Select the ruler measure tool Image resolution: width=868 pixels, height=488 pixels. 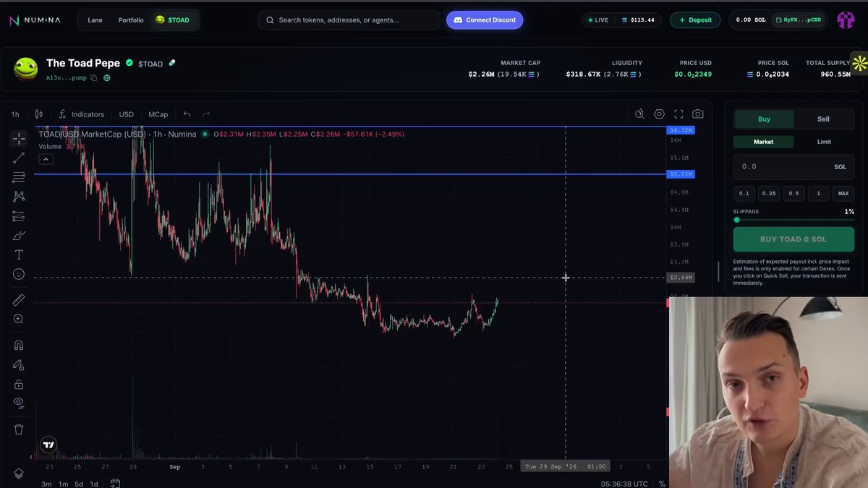(19, 299)
